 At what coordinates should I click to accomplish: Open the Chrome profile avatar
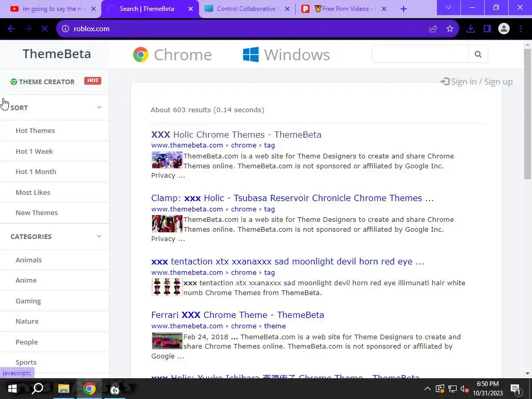[x=504, y=29]
